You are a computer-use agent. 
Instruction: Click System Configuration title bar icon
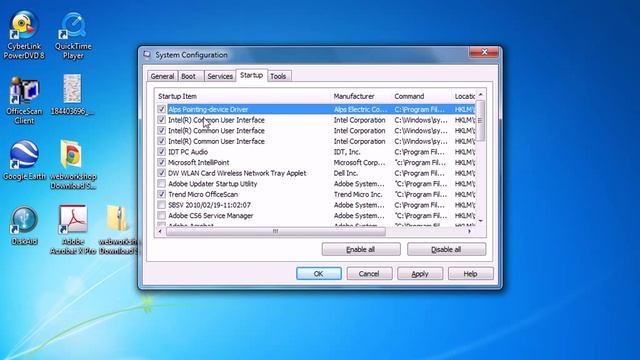[x=147, y=55]
